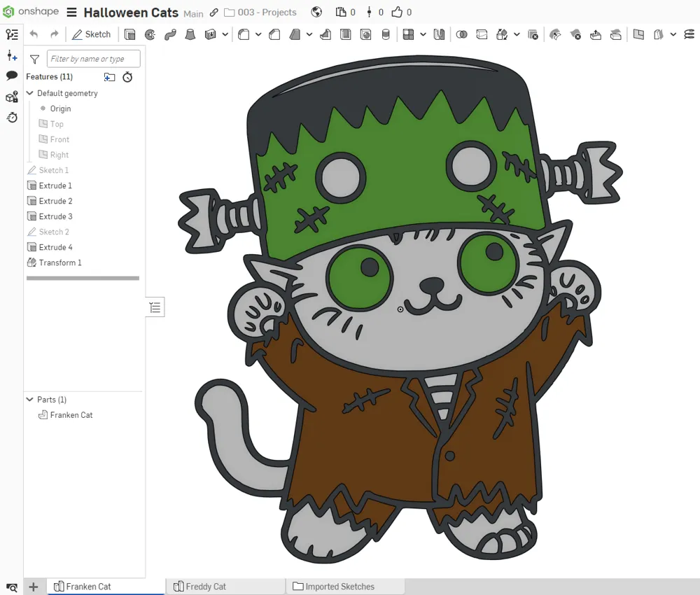Collapse the Parts section
Viewport: 700px width, 595px height.
pyautogui.click(x=30, y=399)
